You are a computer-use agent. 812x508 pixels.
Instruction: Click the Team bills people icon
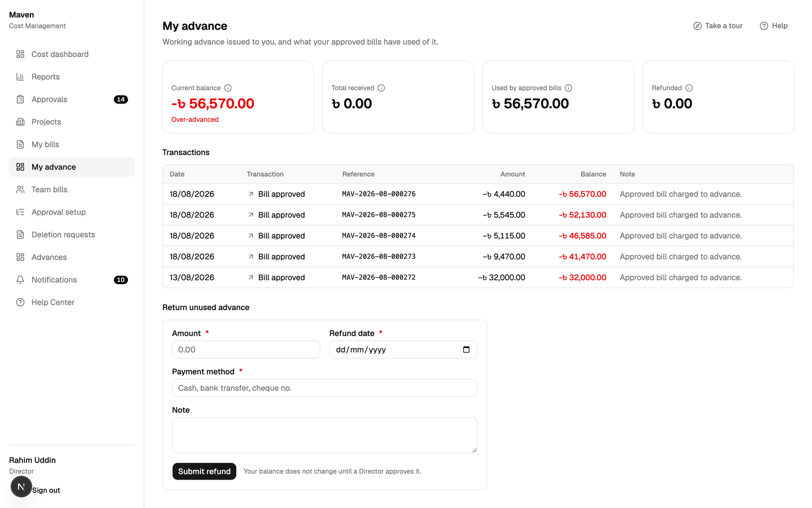click(20, 189)
